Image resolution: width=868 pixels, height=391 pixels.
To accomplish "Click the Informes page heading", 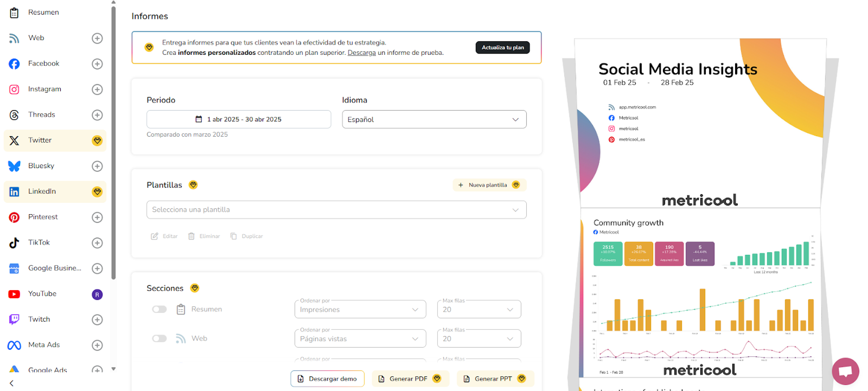I will tap(150, 16).
